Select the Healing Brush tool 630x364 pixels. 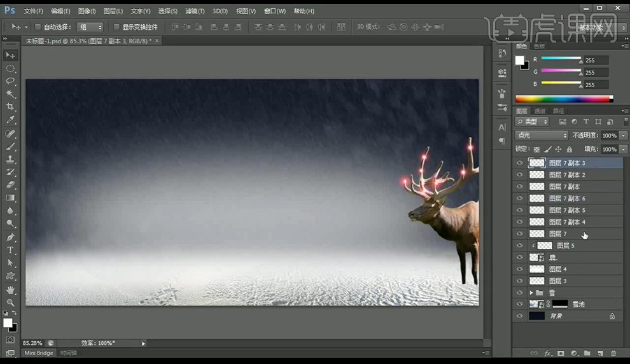[x=10, y=134]
